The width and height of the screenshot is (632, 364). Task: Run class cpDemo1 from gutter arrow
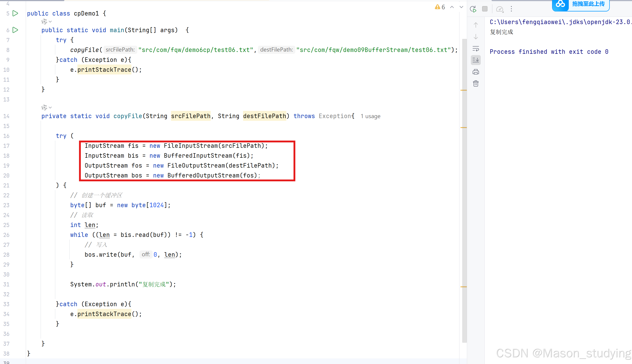[x=15, y=13]
